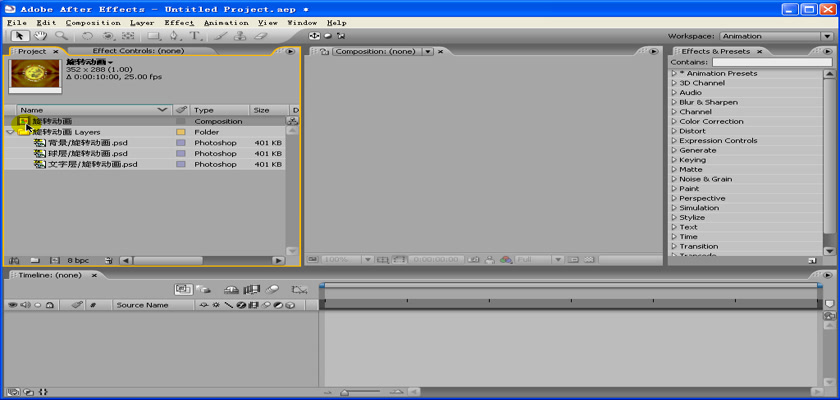This screenshot has height=400, width=840.
Task: Click the Shy layers hide button in Timeline
Action: 231,290
